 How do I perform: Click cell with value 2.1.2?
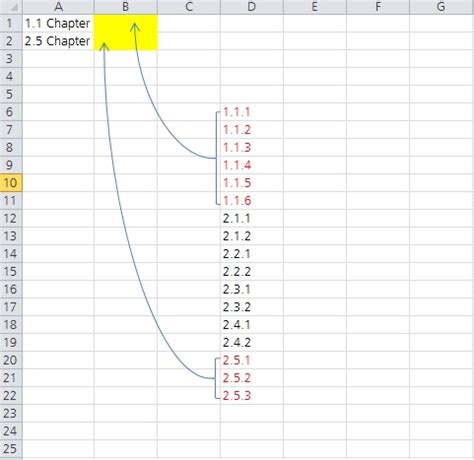tap(252, 236)
